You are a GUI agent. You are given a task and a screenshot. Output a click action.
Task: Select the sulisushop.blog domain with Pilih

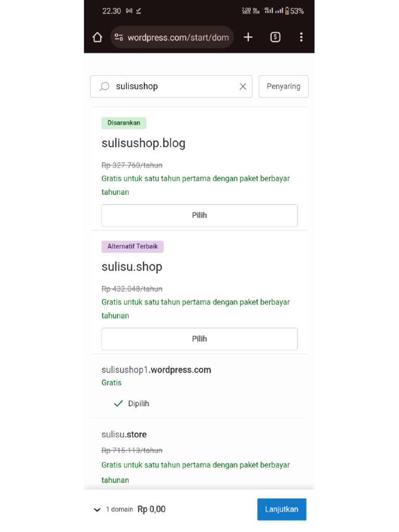199,215
